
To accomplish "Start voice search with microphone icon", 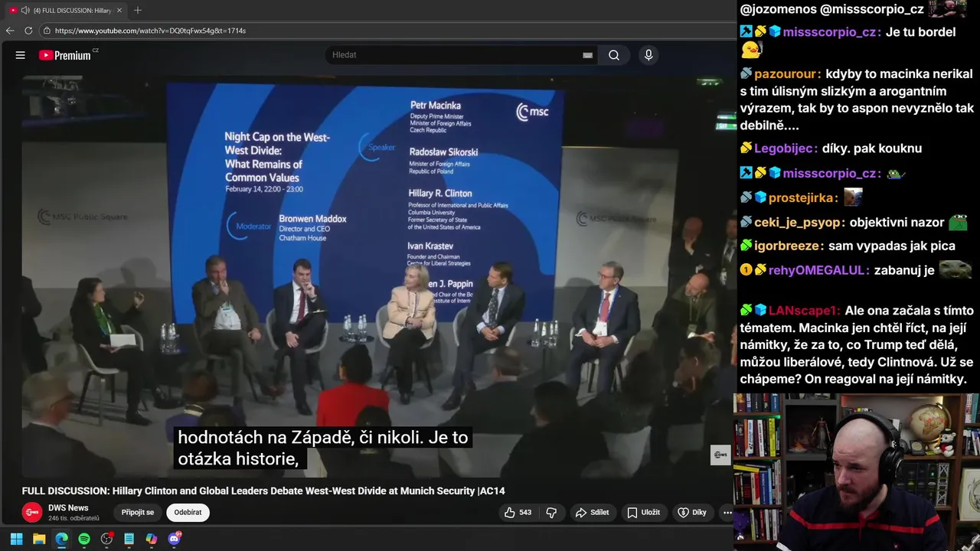I will (648, 55).
